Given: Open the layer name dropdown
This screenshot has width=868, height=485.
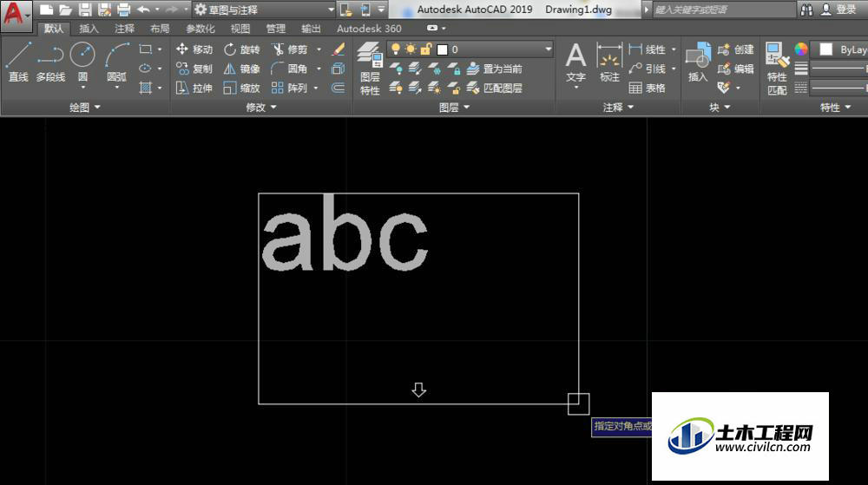Looking at the screenshot, I should [x=548, y=49].
